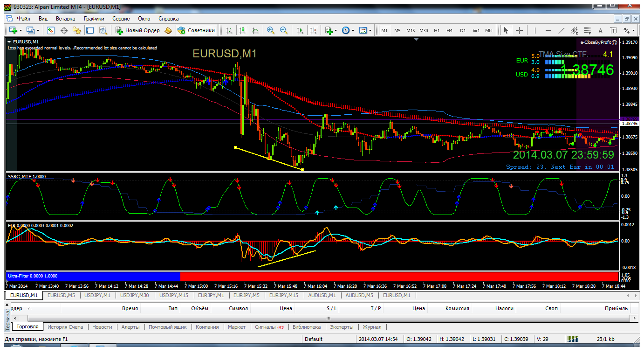
Task: Switch to EURJPY,M15 chart tab
Action: [x=284, y=295]
